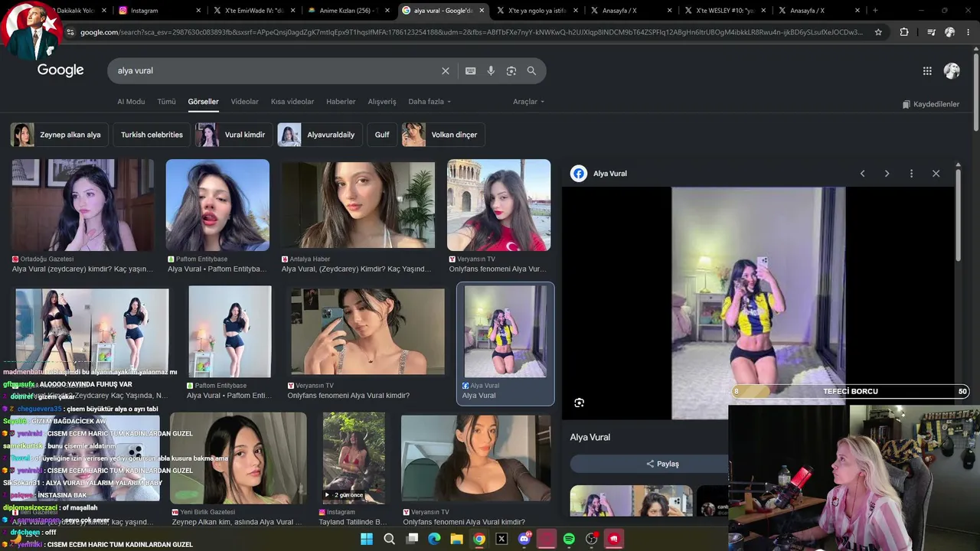Image resolution: width=980 pixels, height=551 pixels.
Task: Open the Google account avatar menu
Action: tap(952, 70)
